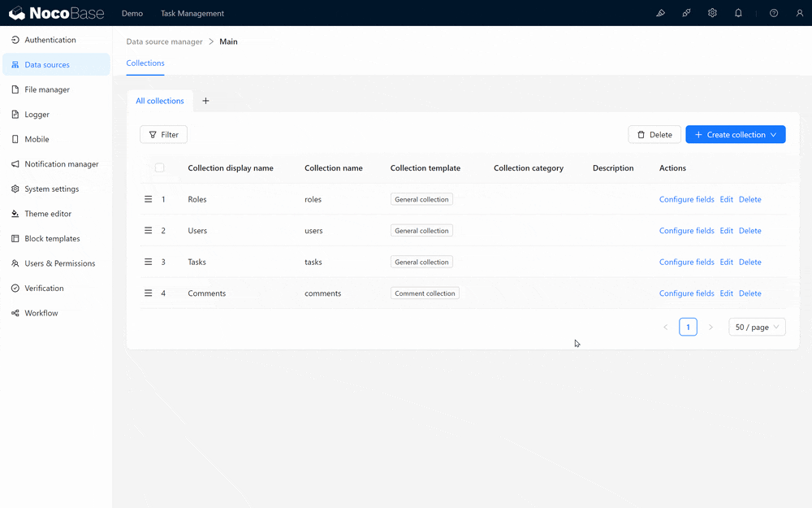Click the Mobile sidebar icon

[15, 139]
